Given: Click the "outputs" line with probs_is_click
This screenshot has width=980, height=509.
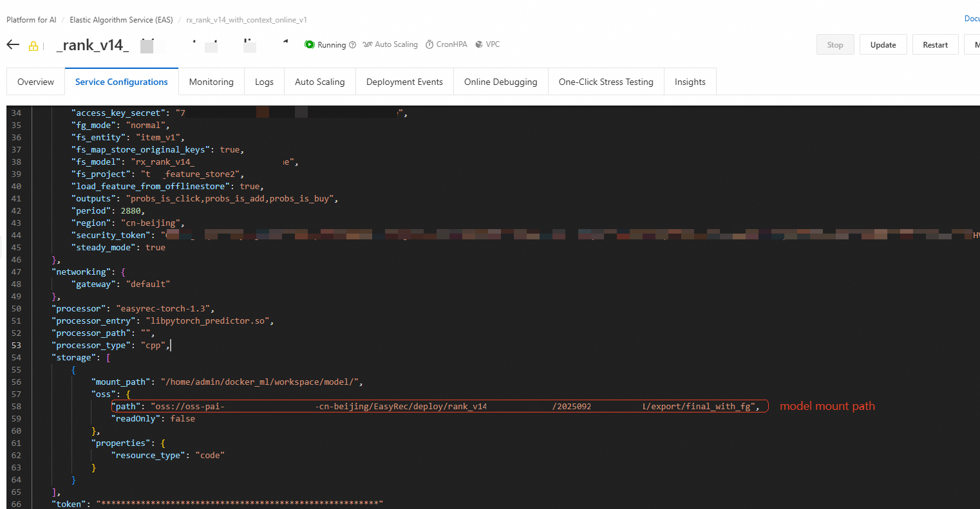Looking at the screenshot, I should [205, 199].
